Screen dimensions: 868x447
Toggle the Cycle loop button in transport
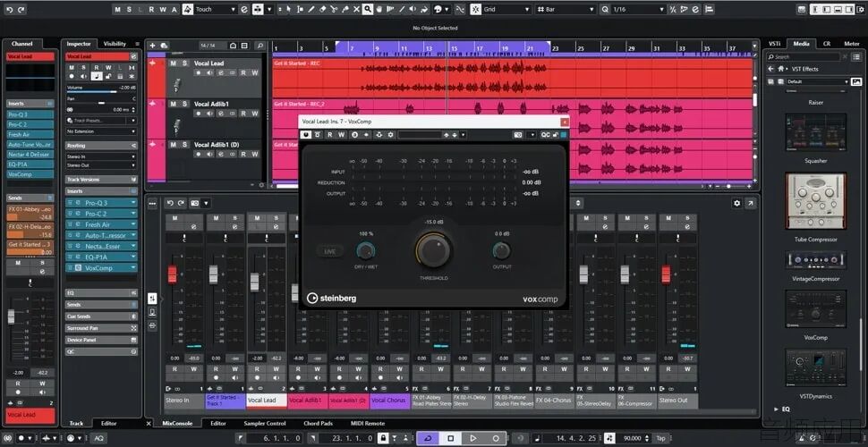pos(428,438)
